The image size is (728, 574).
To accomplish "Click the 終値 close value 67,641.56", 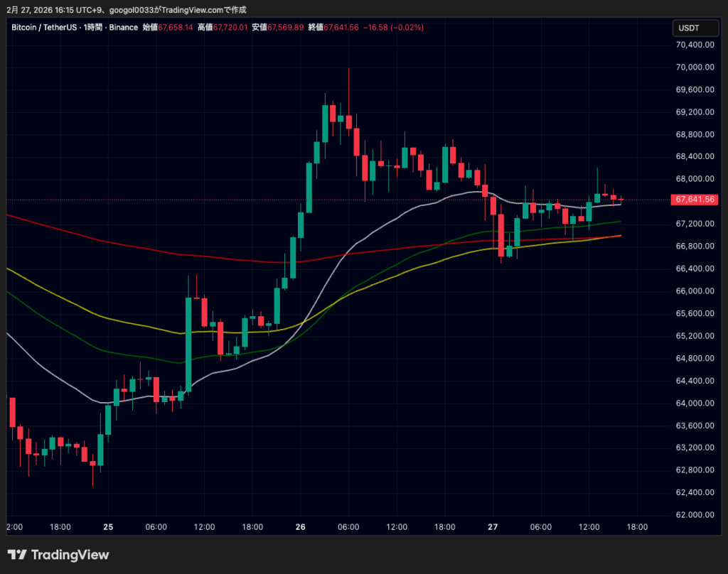I will pos(341,27).
